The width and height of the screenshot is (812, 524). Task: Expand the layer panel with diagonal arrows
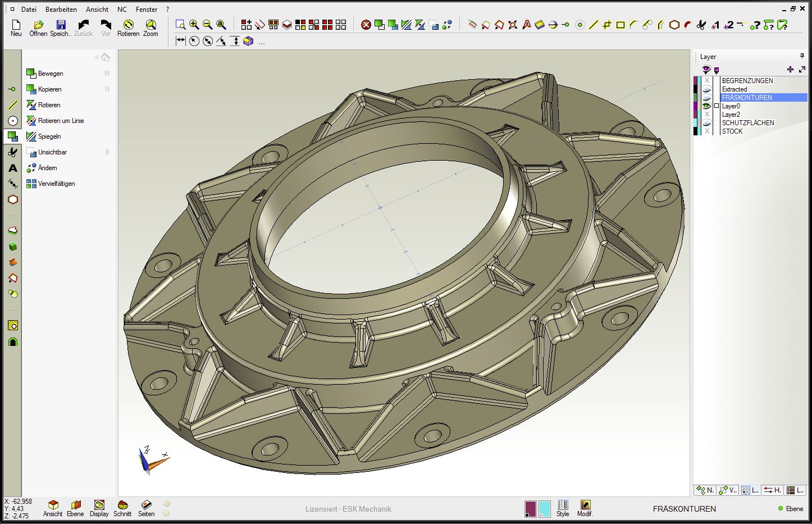[x=802, y=69]
